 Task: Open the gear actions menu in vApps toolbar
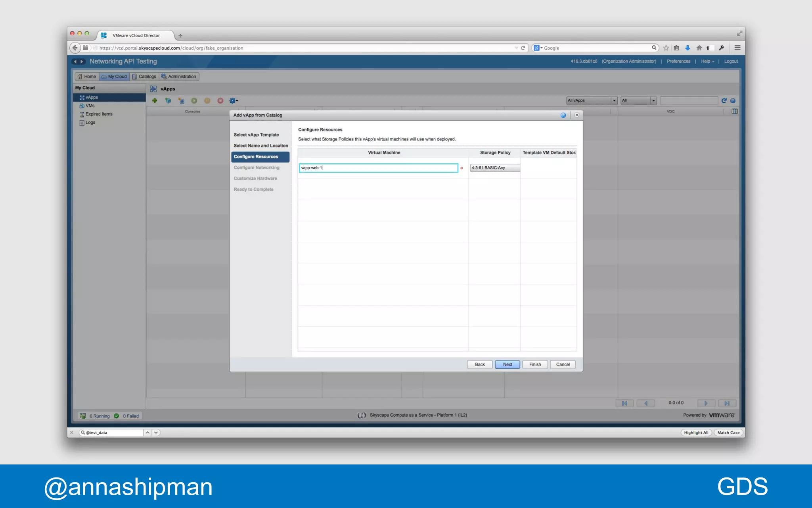coord(234,101)
